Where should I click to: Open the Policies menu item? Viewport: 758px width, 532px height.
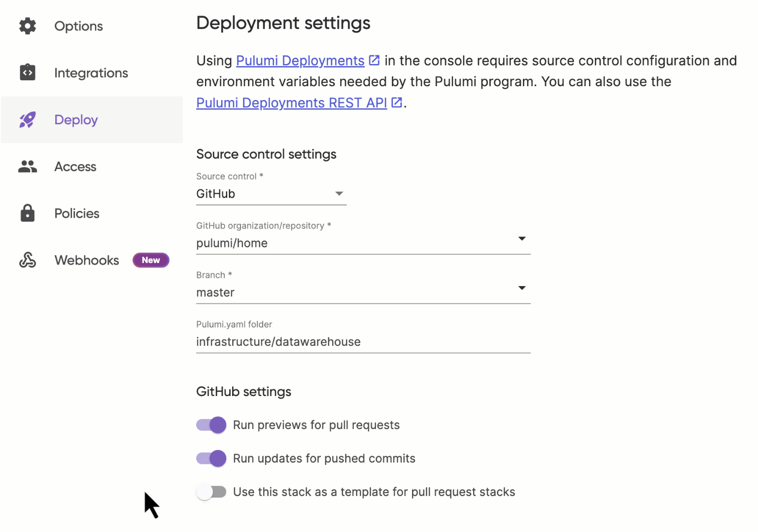click(77, 213)
